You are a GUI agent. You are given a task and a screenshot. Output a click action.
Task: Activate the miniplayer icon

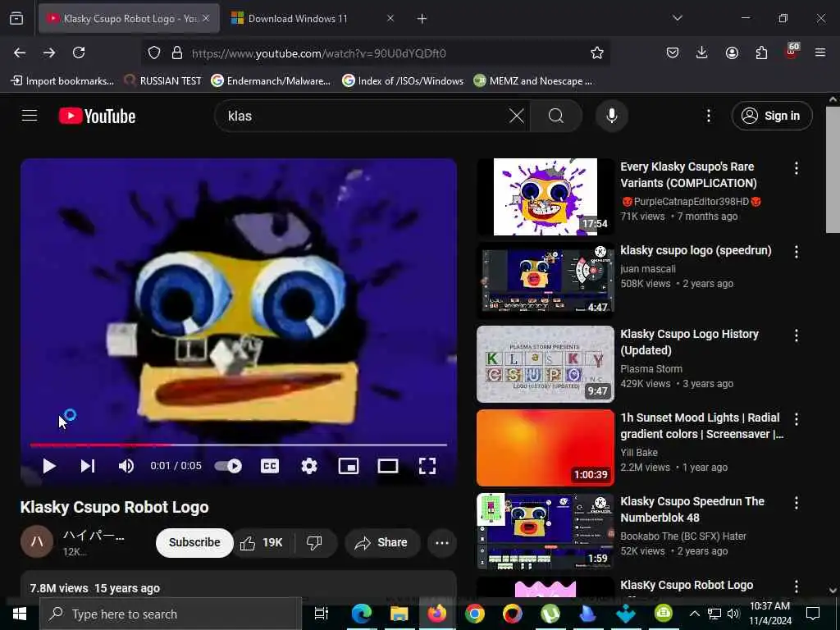pyautogui.click(x=349, y=466)
